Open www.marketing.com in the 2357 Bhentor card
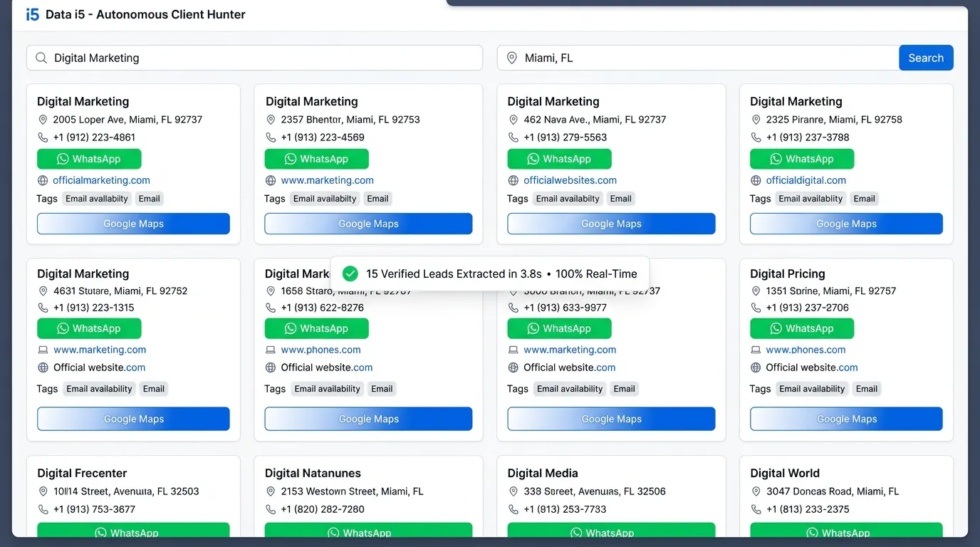 (x=327, y=180)
